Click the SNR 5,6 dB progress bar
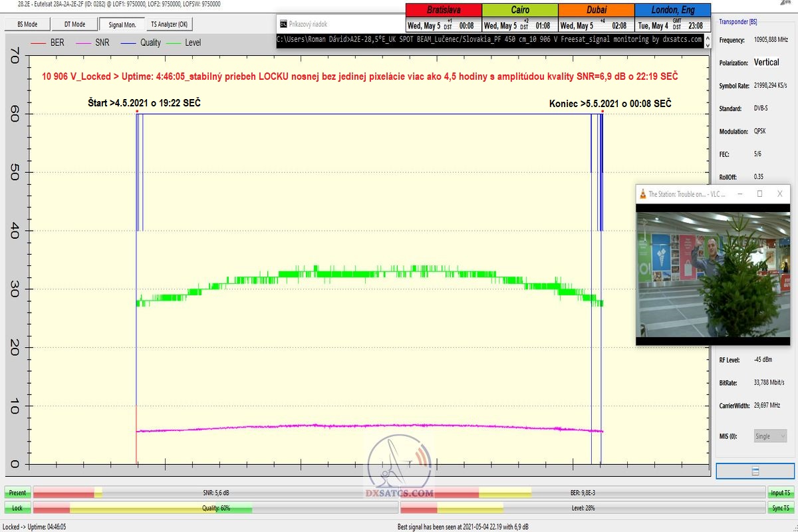This screenshot has width=798, height=532. point(215,493)
